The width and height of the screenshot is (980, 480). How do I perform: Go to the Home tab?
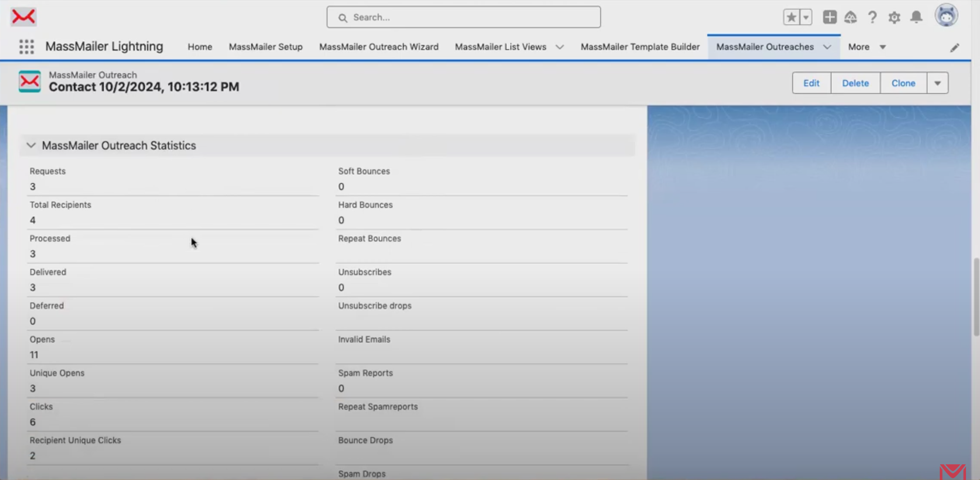coord(200,47)
